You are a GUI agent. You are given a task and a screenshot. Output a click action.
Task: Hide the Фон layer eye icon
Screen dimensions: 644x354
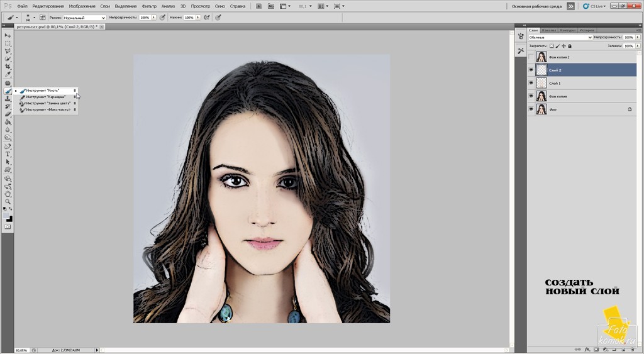click(x=531, y=109)
